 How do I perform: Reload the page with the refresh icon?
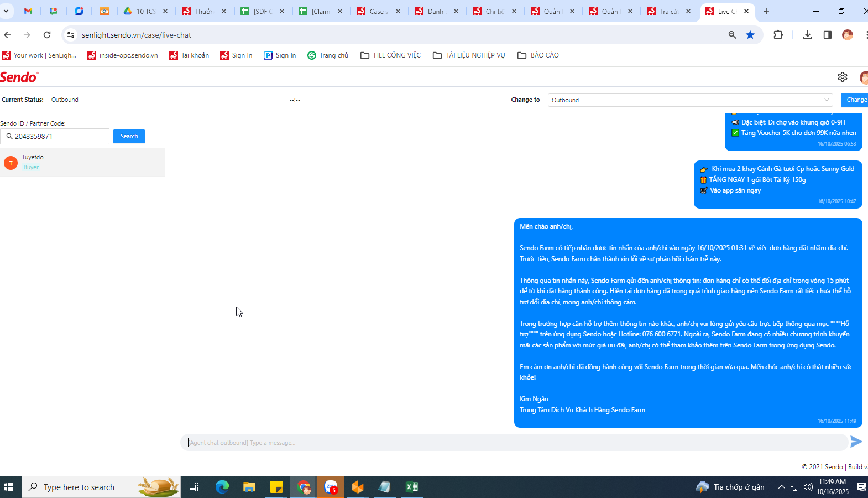[47, 35]
